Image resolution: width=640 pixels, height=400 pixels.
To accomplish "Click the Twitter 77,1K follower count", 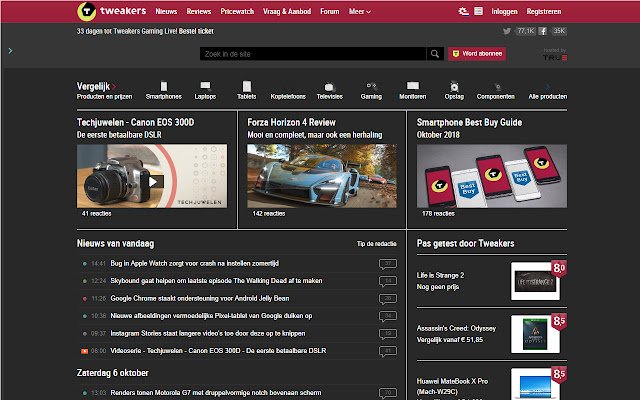I will 526,31.
